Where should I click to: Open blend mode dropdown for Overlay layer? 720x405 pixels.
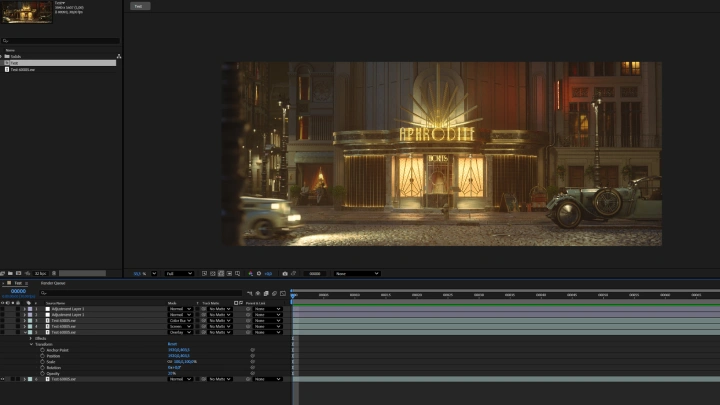point(180,333)
